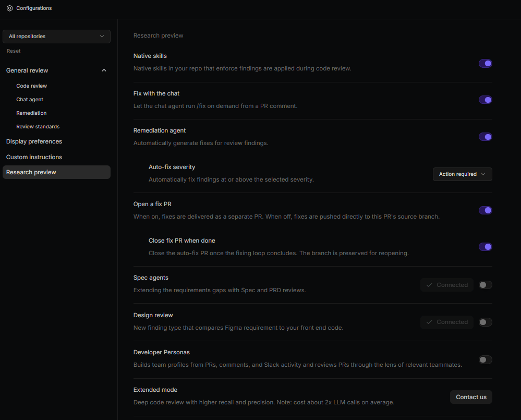The height and width of the screenshot is (420, 521).
Task: Open the Auto-fix severity dropdown
Action: point(462,174)
